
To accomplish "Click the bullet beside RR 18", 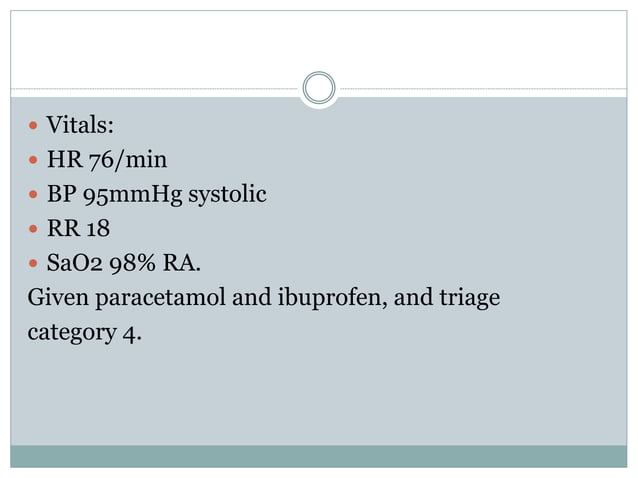I will click(x=33, y=229).
